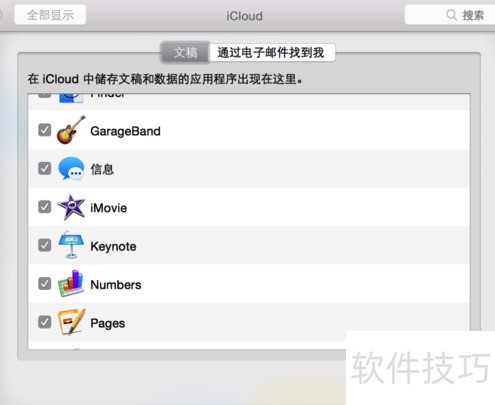Click the Keynote podium icon
This screenshot has height=405, width=495.
[x=71, y=245]
